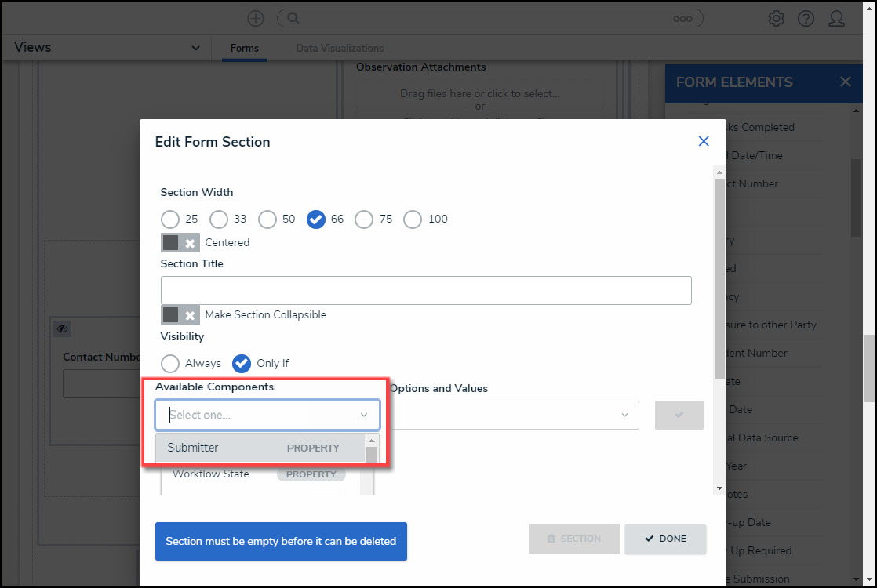877x588 pixels.
Task: Click the grey checkmark confirm button
Action: click(x=679, y=415)
